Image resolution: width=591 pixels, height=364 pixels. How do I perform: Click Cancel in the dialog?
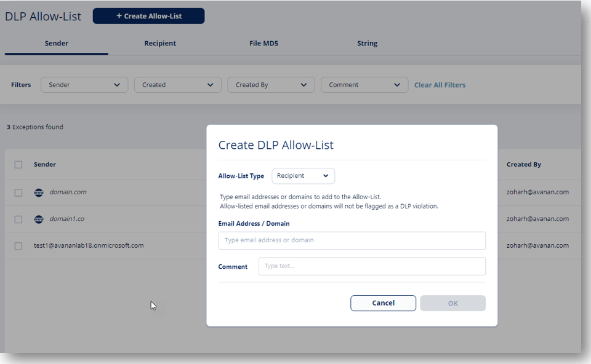[383, 303]
